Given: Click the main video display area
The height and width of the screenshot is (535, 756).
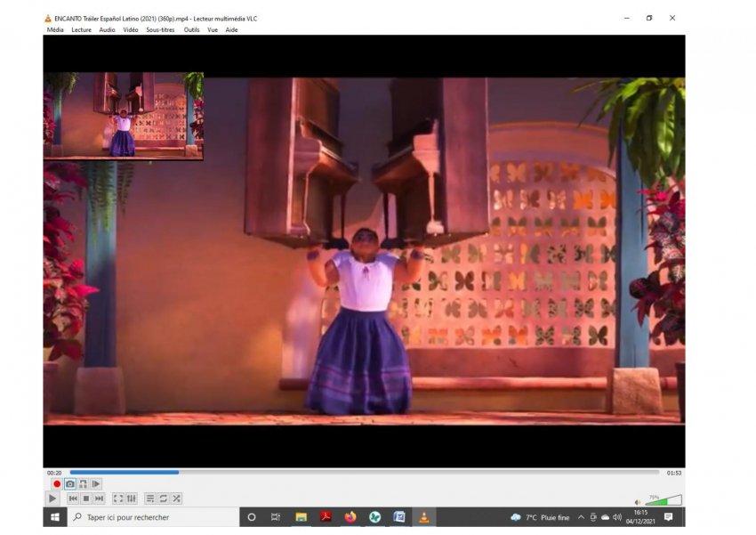Looking at the screenshot, I should tap(364, 251).
